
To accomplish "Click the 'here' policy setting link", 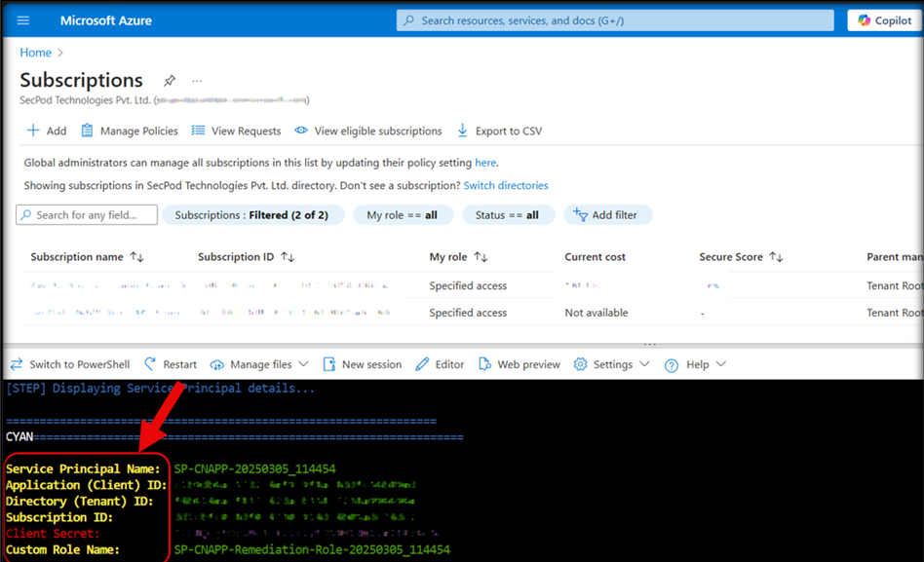I will 485,163.
